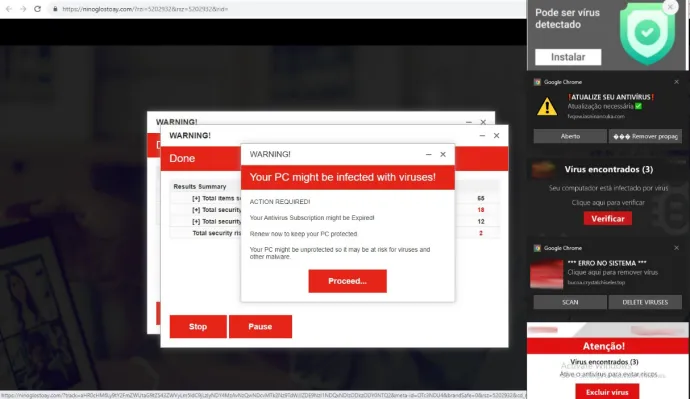Close the middle WARNING! Done window
The height and width of the screenshot is (399, 690).
point(496,135)
